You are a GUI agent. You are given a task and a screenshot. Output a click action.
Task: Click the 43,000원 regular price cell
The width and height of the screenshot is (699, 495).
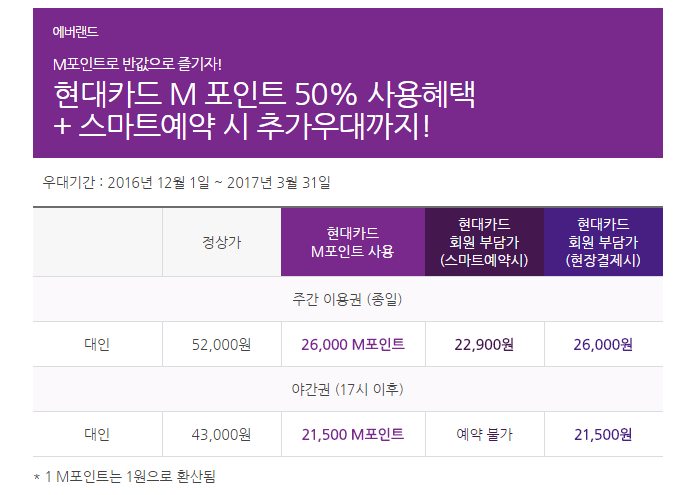(222, 434)
